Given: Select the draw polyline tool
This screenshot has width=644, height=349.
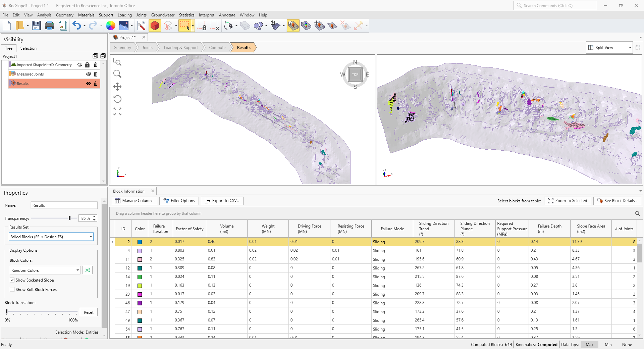Looking at the screenshot, I should pyautogui.click(x=228, y=26).
